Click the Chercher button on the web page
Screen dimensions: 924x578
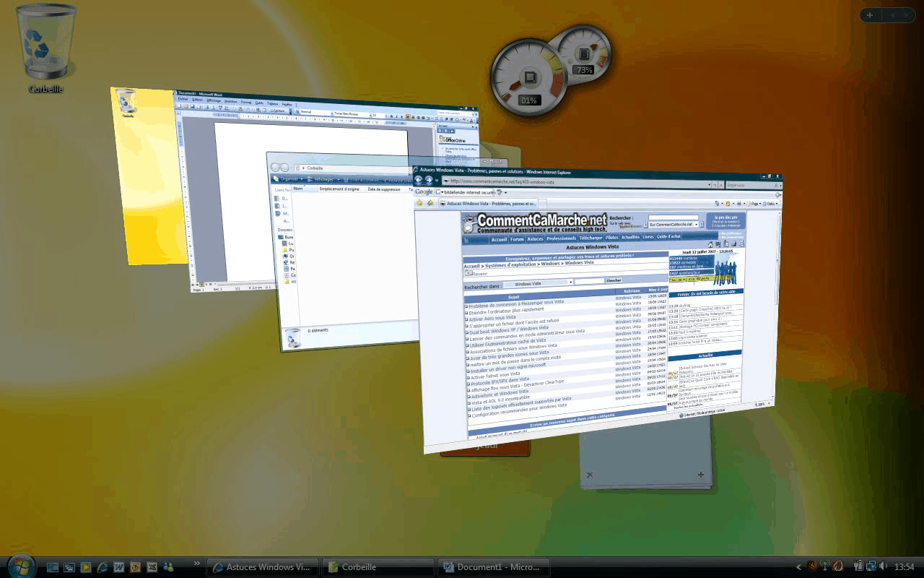(x=614, y=280)
